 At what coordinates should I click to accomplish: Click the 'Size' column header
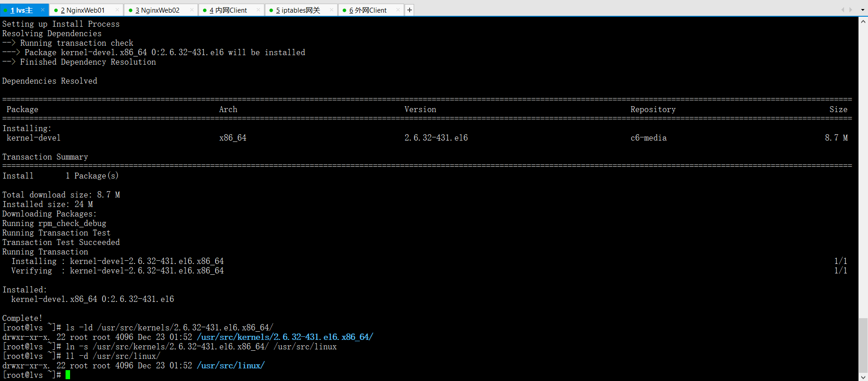pos(838,109)
